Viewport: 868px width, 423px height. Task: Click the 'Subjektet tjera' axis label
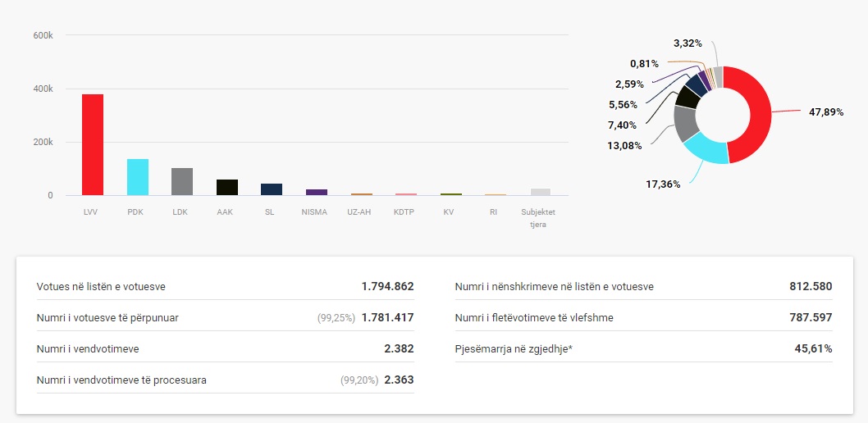538,218
